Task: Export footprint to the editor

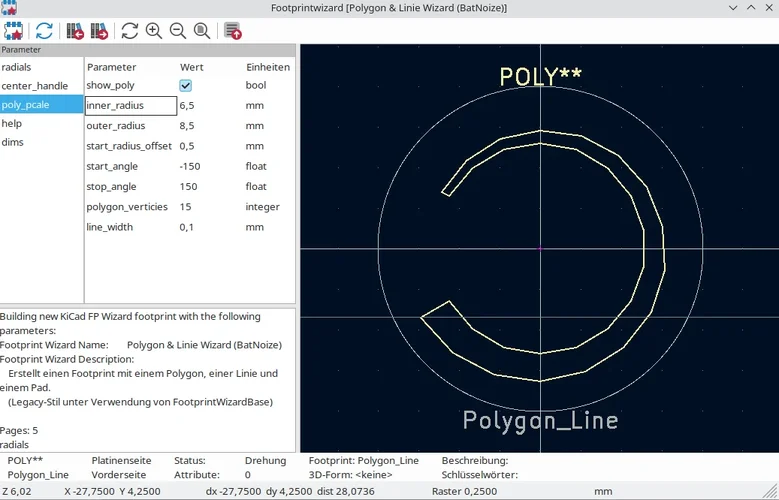Action: pyautogui.click(x=233, y=31)
